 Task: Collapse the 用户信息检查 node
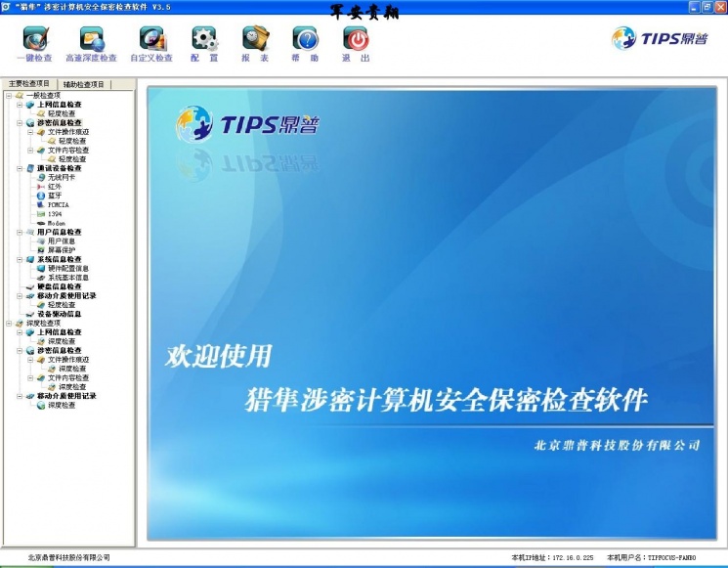tap(20, 232)
